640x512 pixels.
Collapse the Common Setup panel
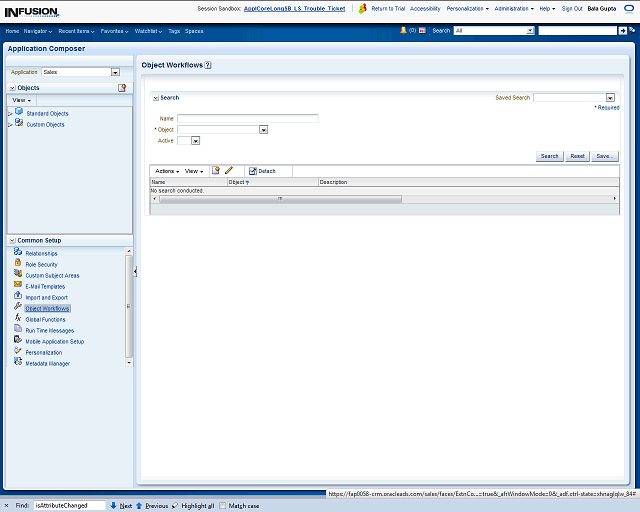[x=12, y=241]
